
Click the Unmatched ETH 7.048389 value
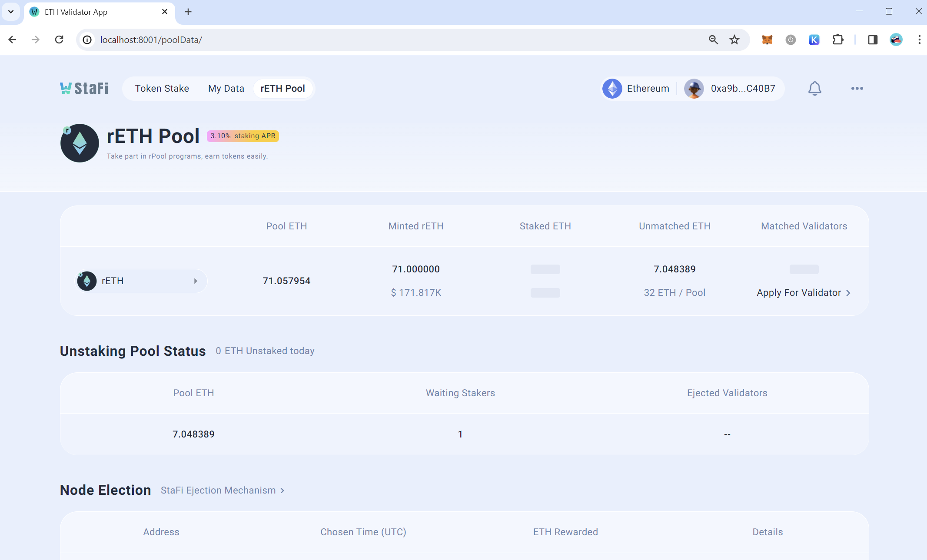tap(674, 269)
